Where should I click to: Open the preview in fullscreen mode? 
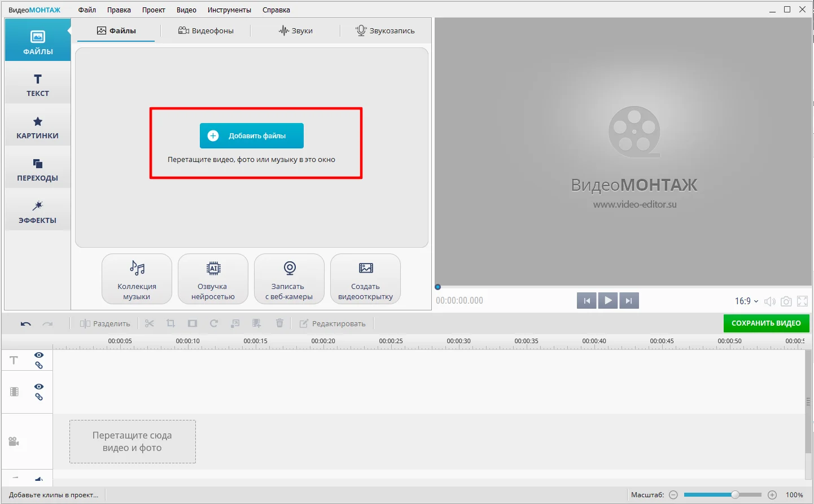(x=803, y=301)
